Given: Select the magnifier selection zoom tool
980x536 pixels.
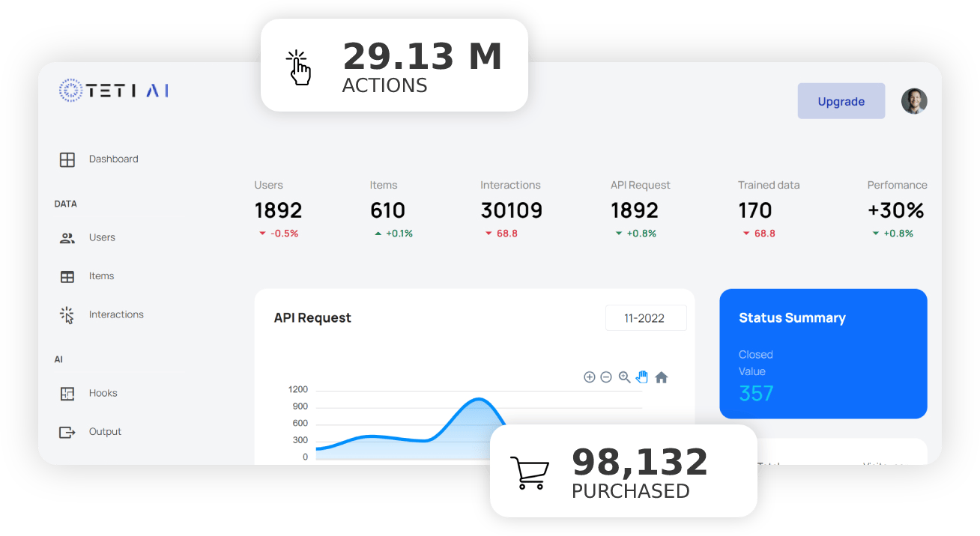Looking at the screenshot, I should (x=624, y=377).
